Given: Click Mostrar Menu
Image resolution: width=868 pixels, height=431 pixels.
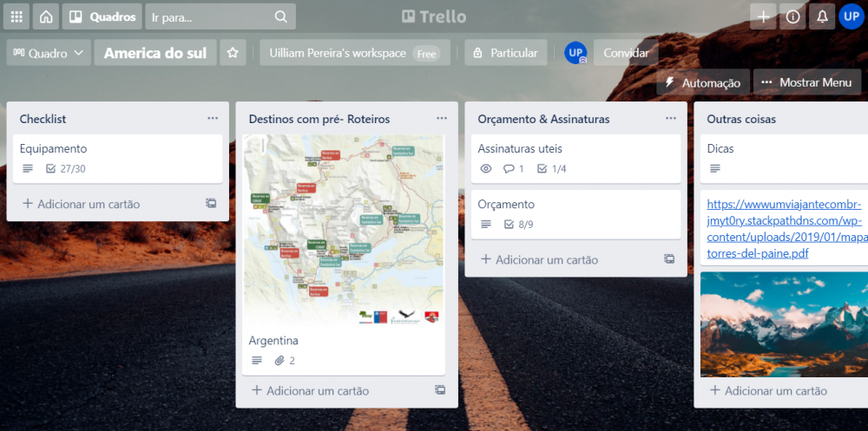Looking at the screenshot, I should pos(807,82).
